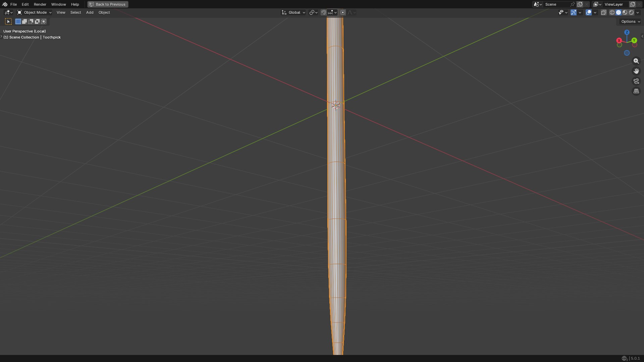
Task: Pin the scene to workspace
Action: (573, 4)
